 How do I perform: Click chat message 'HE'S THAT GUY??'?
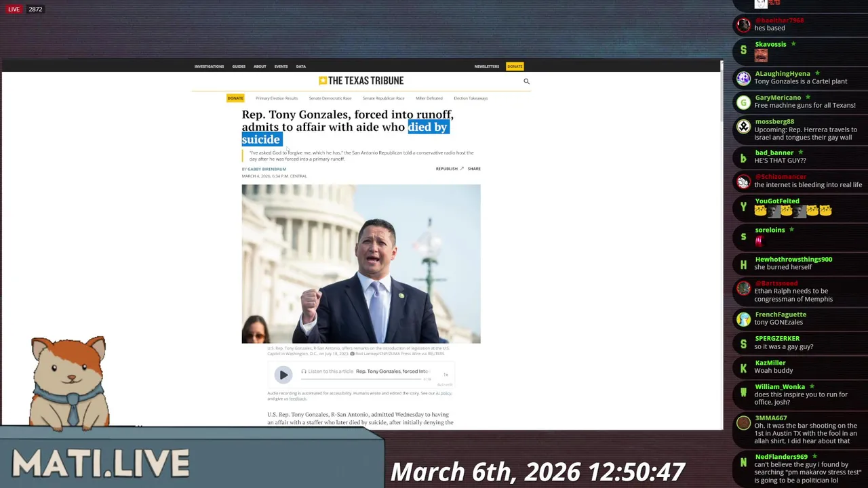(780, 161)
